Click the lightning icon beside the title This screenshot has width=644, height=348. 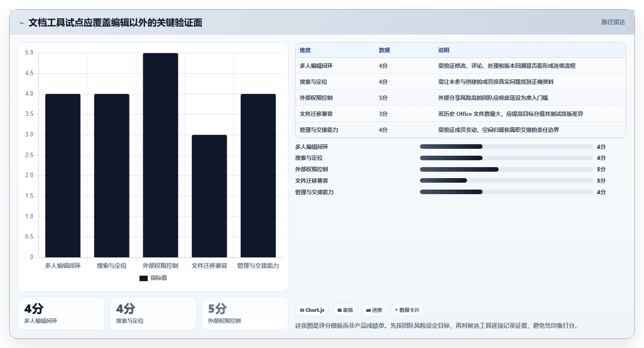tap(22, 23)
